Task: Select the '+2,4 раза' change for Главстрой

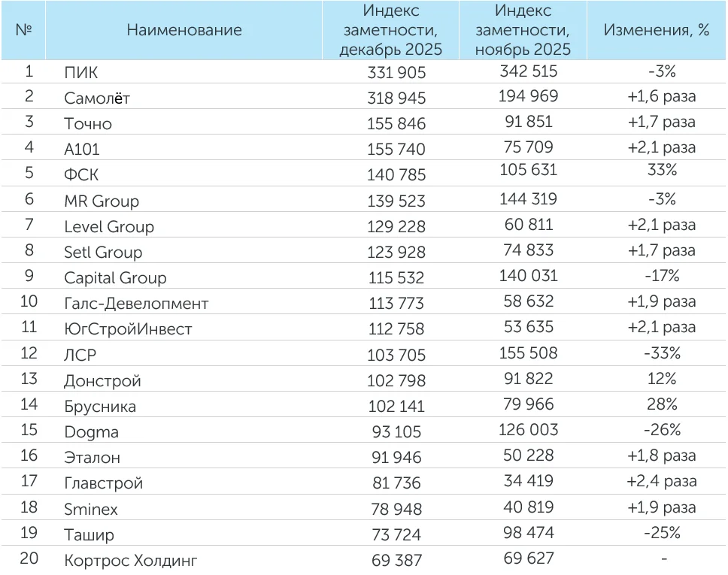Action: click(662, 481)
